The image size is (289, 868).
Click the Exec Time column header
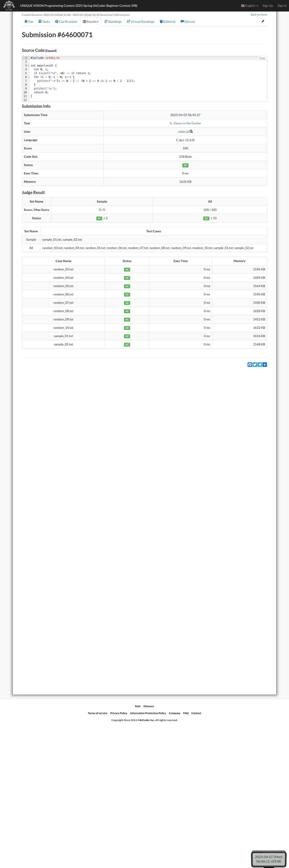[181, 261]
